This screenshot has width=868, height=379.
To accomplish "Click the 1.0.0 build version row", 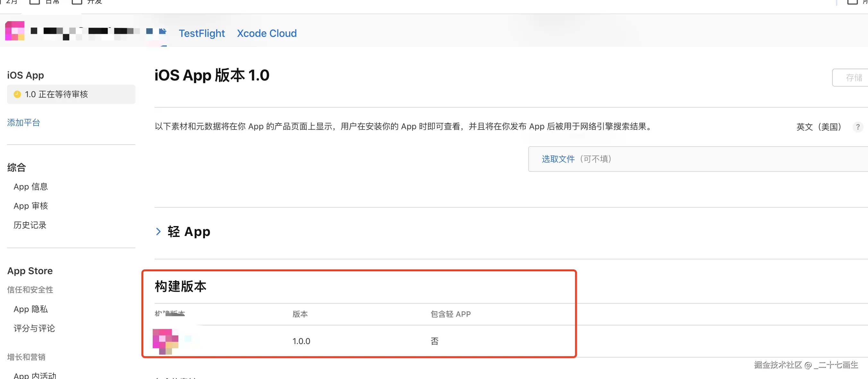I will click(x=301, y=341).
